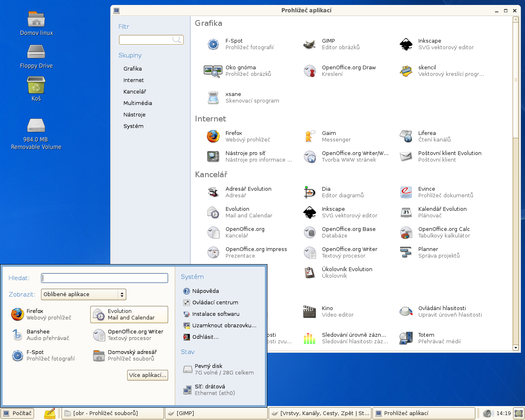Launch OpenOffice.org Draw icon
This screenshot has width=525, height=420.
tap(310, 71)
